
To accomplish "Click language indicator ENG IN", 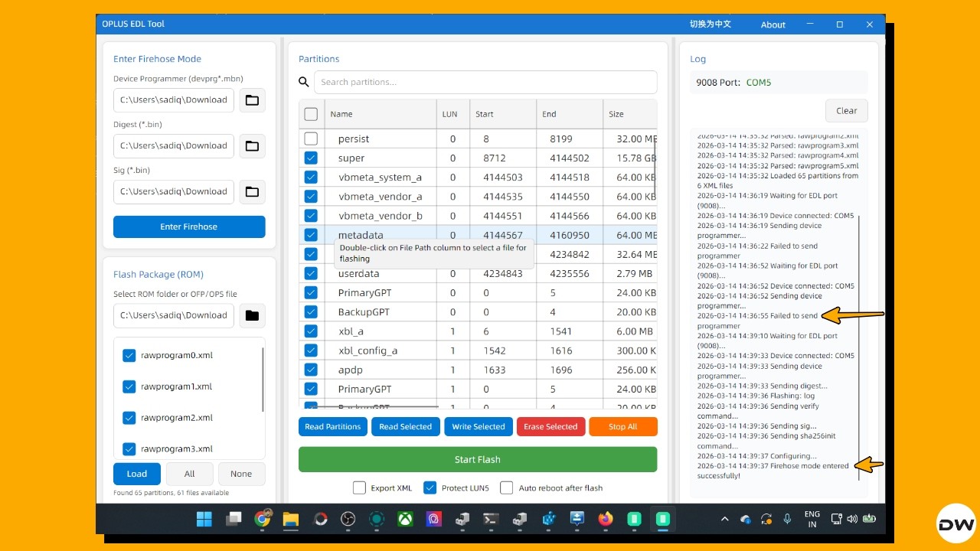I will click(812, 519).
